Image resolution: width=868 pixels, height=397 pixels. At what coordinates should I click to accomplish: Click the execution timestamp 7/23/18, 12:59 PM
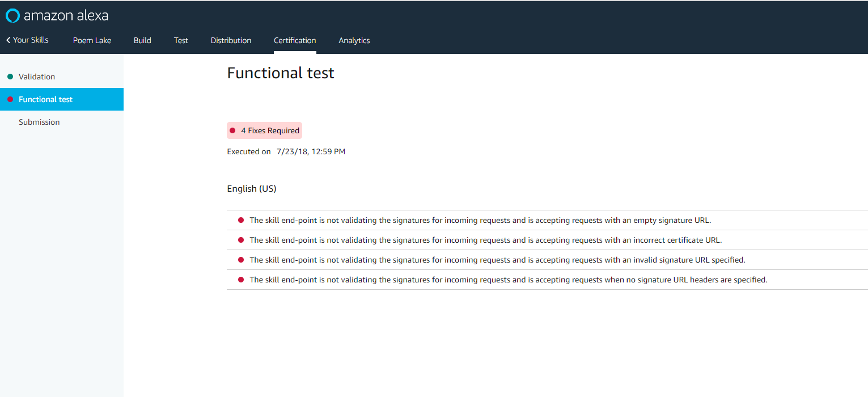tap(311, 152)
